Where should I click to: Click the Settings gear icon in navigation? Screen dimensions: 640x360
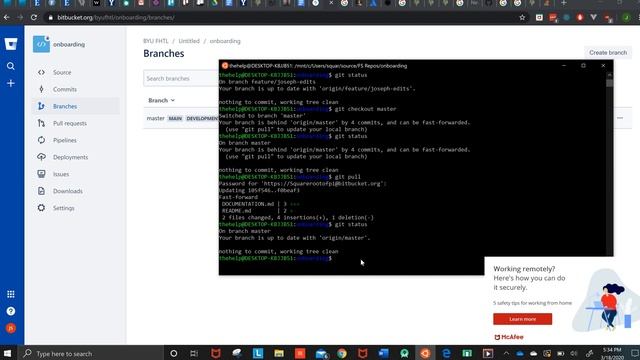click(x=41, y=208)
